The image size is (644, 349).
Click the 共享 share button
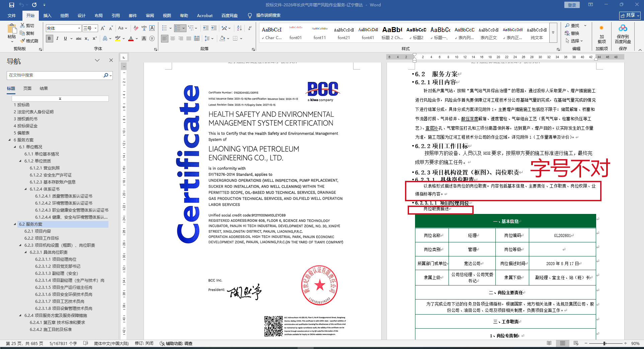point(630,15)
